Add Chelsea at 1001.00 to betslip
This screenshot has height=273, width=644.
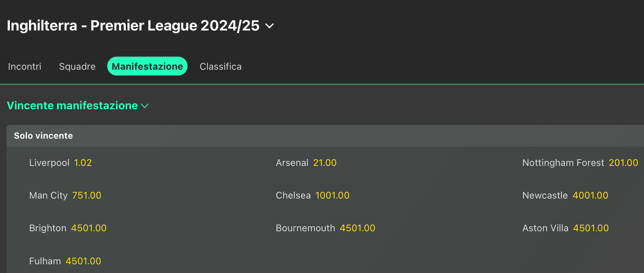click(x=332, y=195)
